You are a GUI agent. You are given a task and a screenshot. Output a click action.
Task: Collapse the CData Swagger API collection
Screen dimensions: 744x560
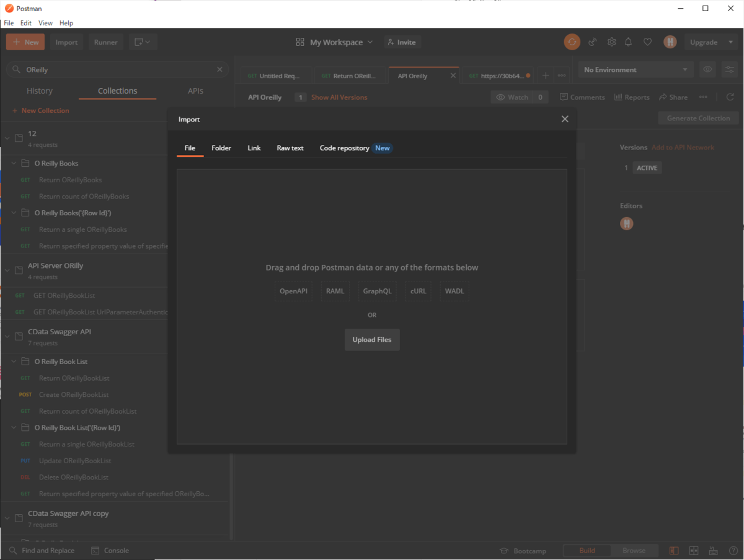(x=7, y=336)
